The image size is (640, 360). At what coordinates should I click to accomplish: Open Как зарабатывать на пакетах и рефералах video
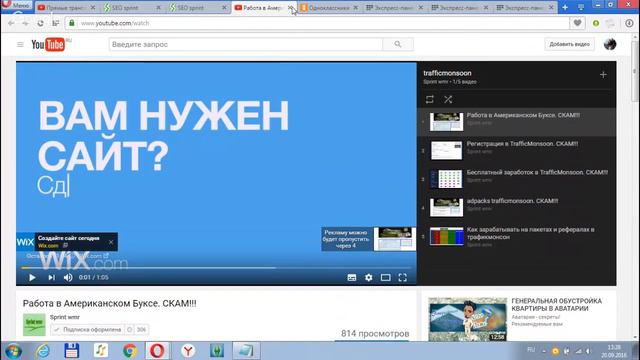[516, 236]
